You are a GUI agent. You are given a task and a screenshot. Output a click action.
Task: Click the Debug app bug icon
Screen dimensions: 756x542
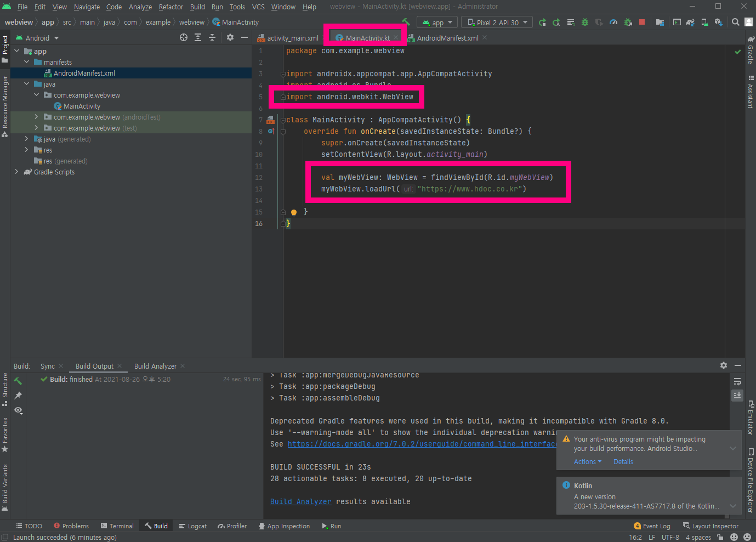click(x=585, y=22)
